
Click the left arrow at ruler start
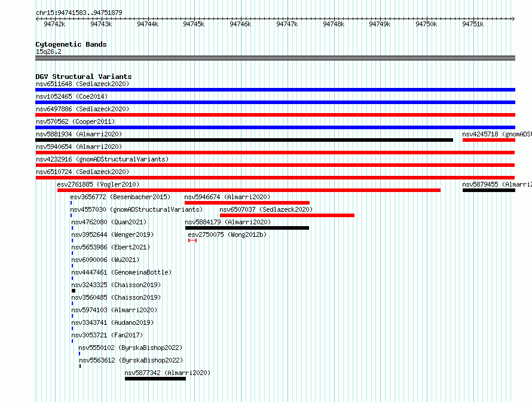coord(37,19)
